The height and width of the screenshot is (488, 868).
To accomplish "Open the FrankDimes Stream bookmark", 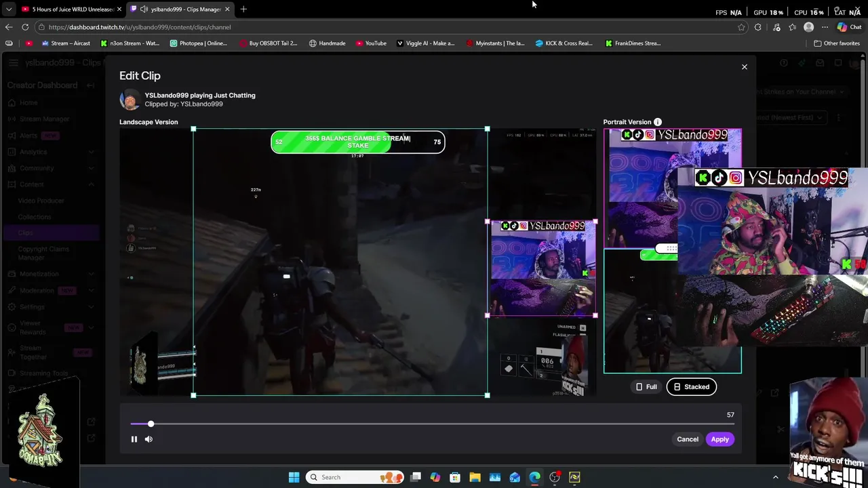I will tap(633, 43).
